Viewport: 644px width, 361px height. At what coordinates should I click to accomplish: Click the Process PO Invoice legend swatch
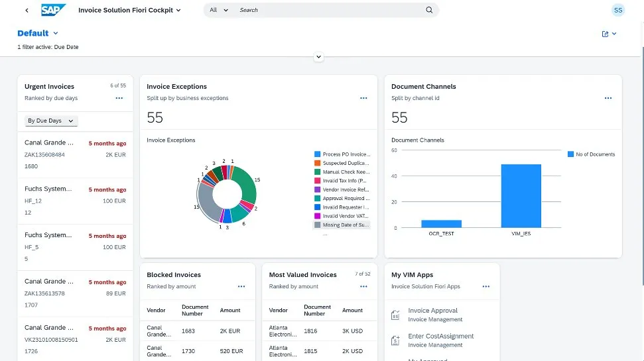click(318, 154)
